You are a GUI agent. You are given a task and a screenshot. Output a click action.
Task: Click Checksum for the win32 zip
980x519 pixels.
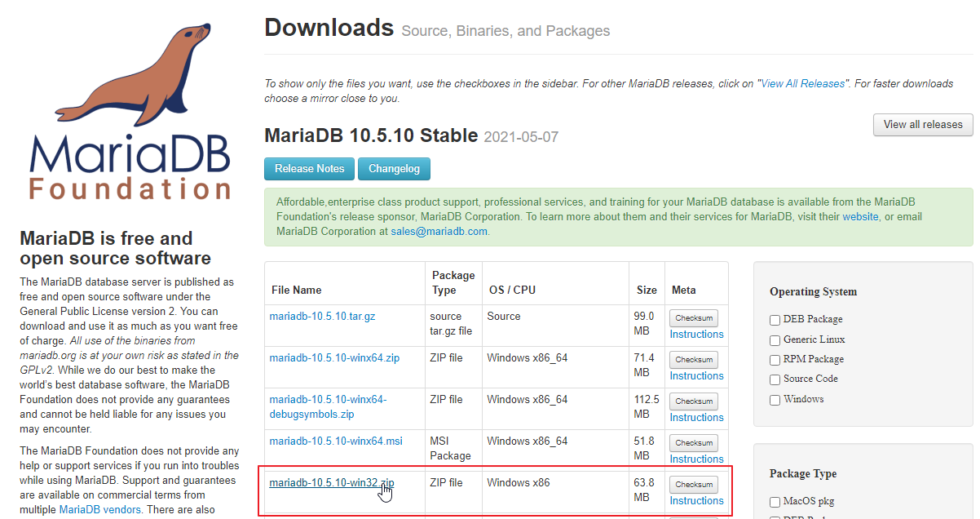[x=694, y=484]
